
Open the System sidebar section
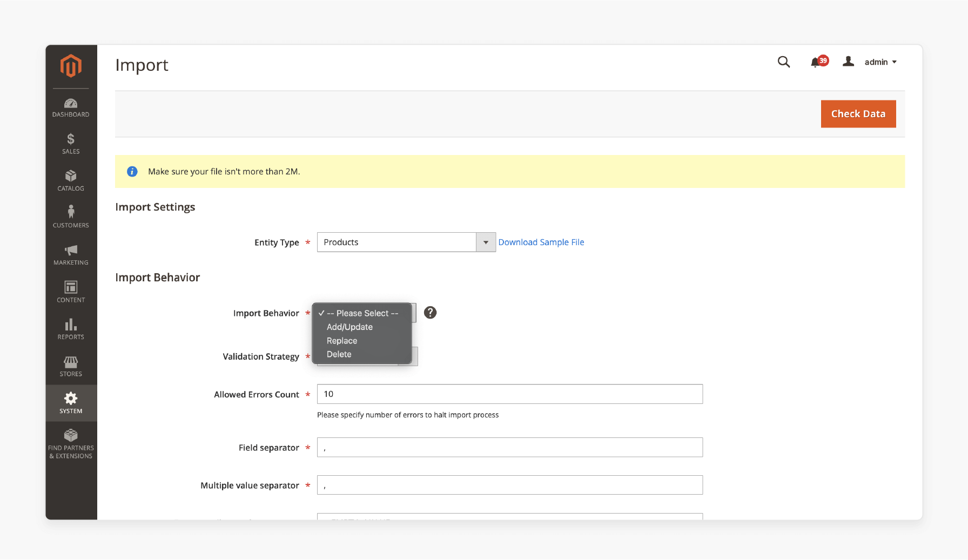pyautogui.click(x=71, y=403)
